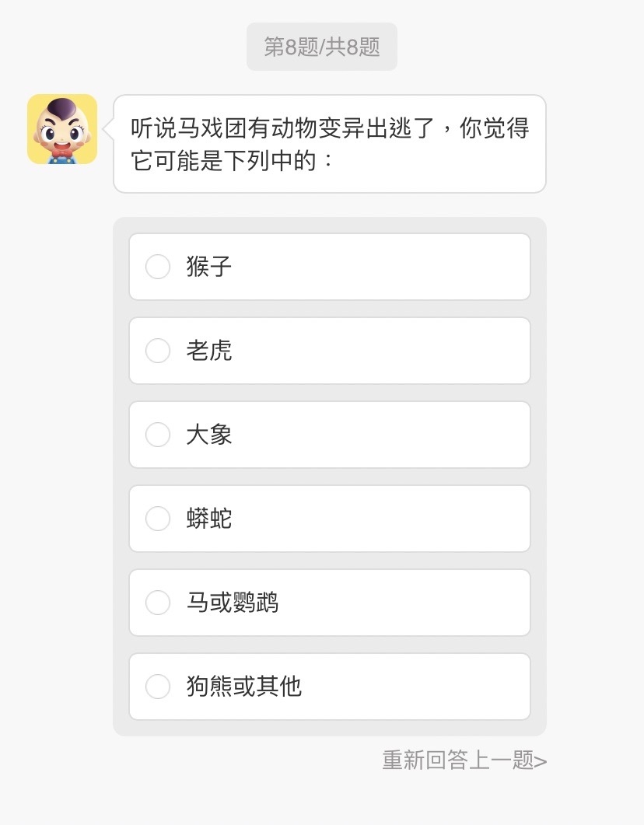Select the radio circle beside 猴子
The height and width of the screenshot is (825, 644).
coord(158,267)
